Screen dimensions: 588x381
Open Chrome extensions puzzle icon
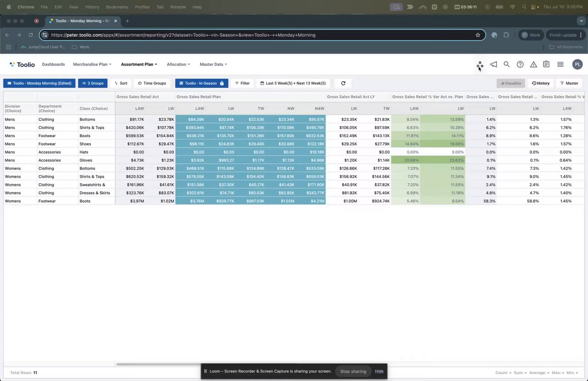506,35
